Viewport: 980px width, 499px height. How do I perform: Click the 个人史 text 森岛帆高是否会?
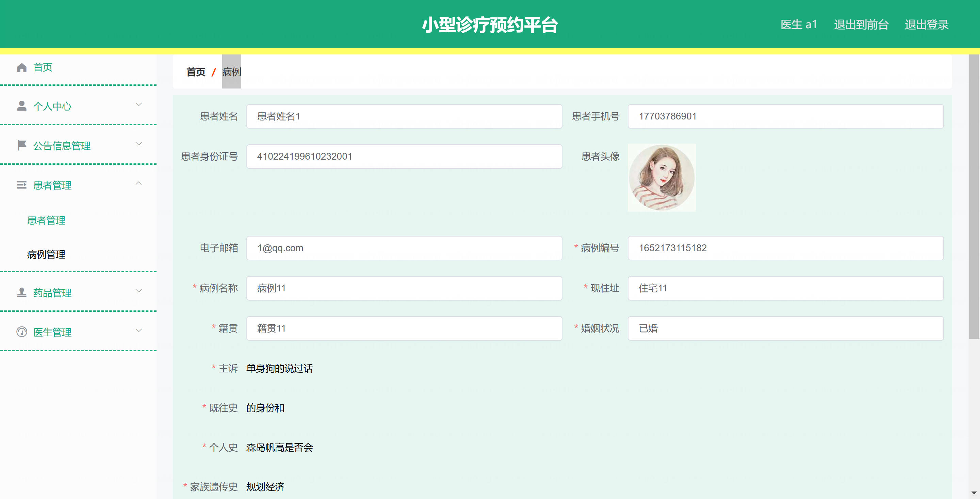[x=280, y=448]
